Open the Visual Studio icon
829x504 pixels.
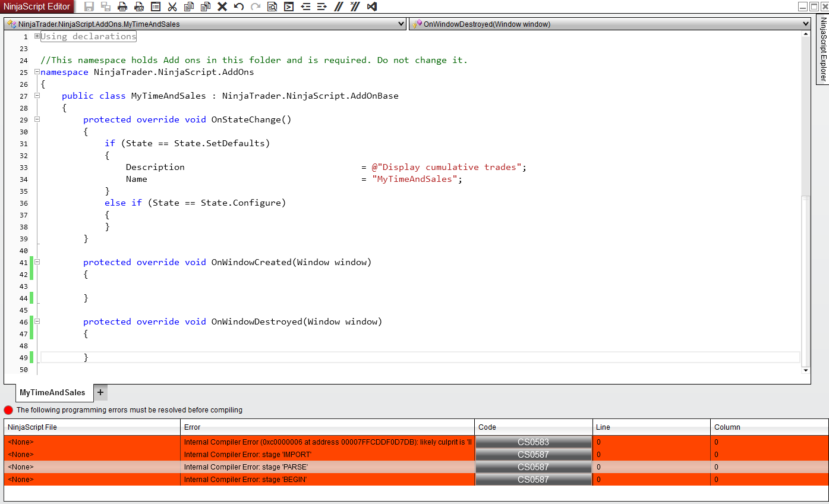pyautogui.click(x=372, y=7)
